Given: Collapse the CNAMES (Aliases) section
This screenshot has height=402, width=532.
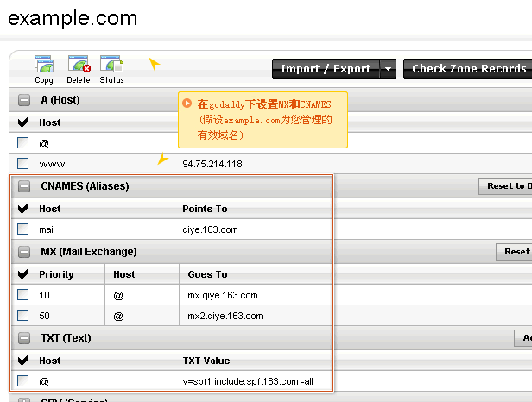Looking at the screenshot, I should tap(24, 186).
